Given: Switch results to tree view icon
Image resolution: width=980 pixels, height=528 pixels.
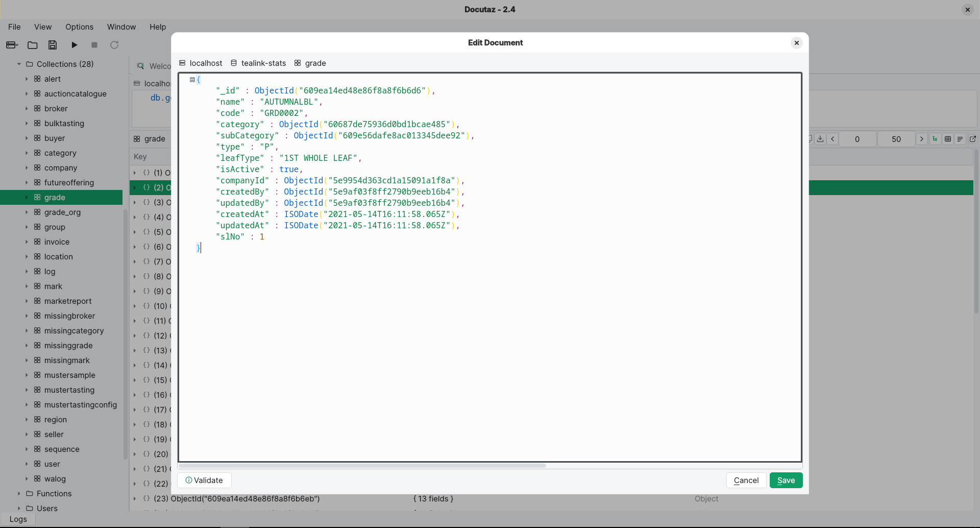Looking at the screenshot, I should pos(935,139).
